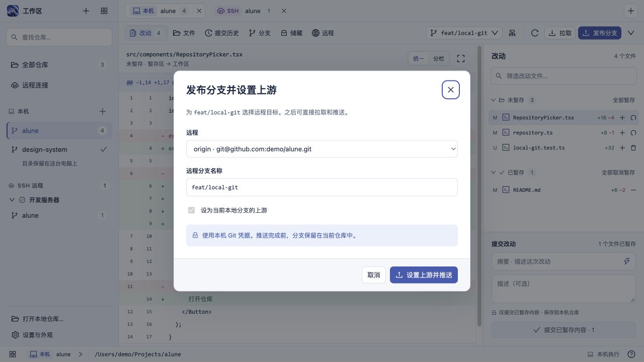Open the 分支 branches tab
644x362 pixels.
coord(260,33)
